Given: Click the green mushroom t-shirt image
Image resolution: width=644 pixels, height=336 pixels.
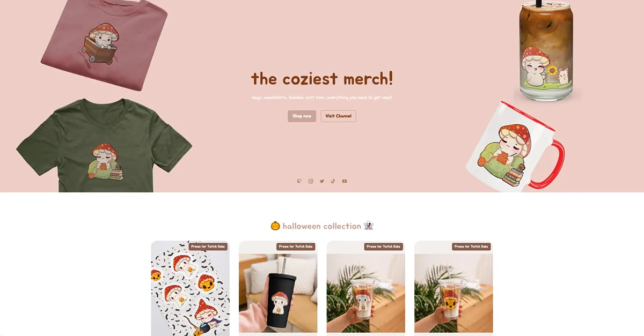Looking at the screenshot, I should point(104,146).
